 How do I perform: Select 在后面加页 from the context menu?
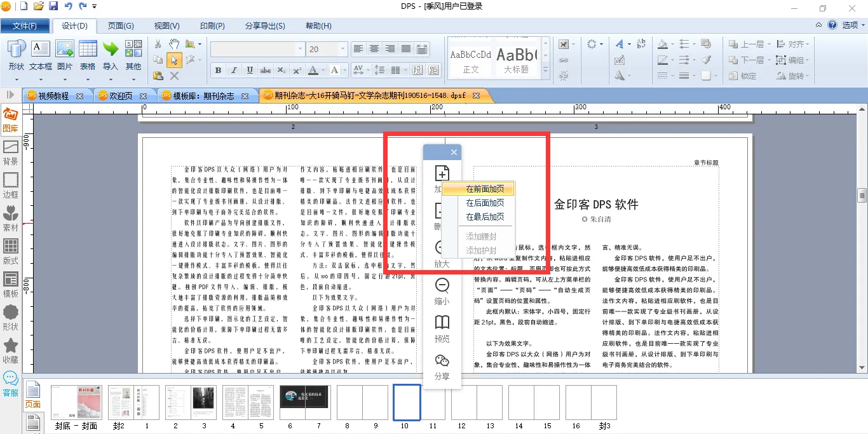pos(485,203)
